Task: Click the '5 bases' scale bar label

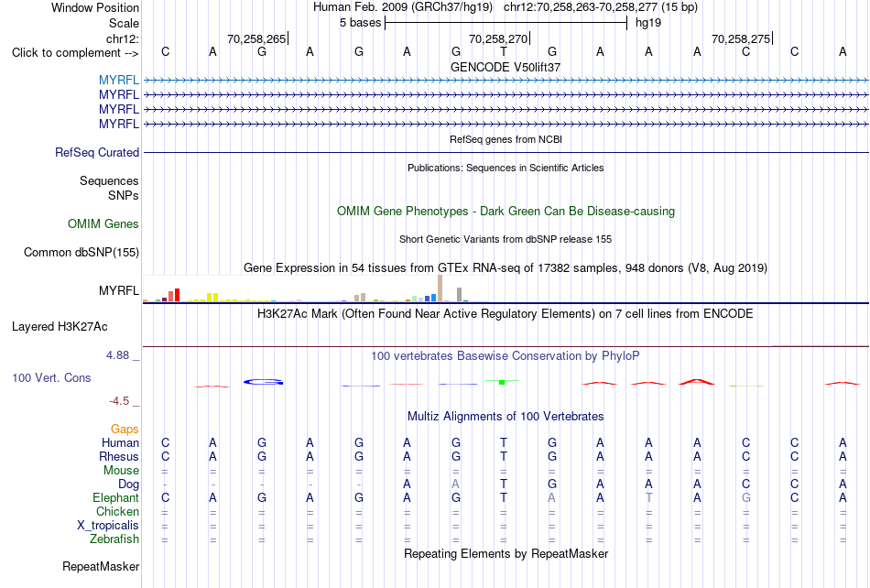Action: pos(361,23)
